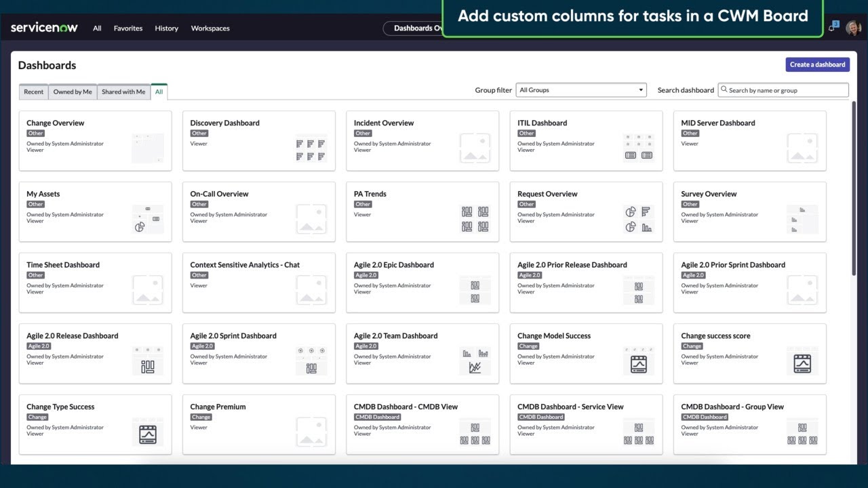The width and height of the screenshot is (868, 488).
Task: Click the servicenow logo
Action: click(43, 27)
